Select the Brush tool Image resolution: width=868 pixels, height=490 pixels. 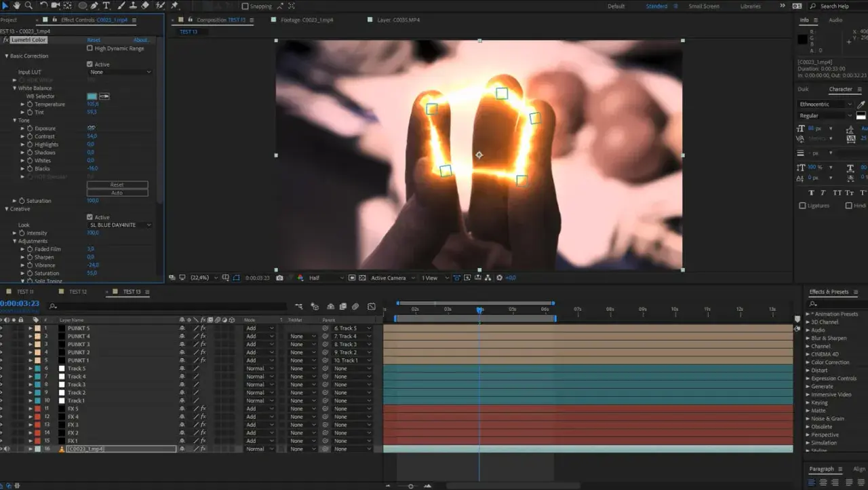click(x=120, y=5)
